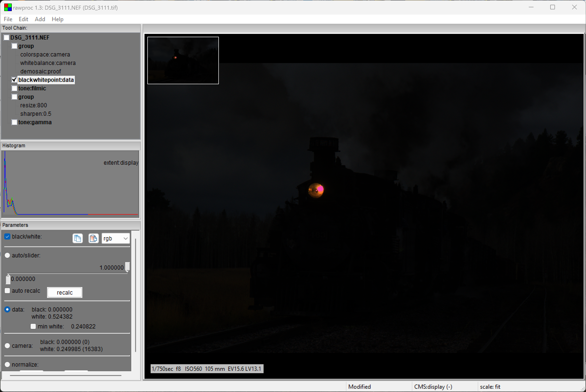Toggle the tone:filmic display checkbox
586x392 pixels.
15,88
